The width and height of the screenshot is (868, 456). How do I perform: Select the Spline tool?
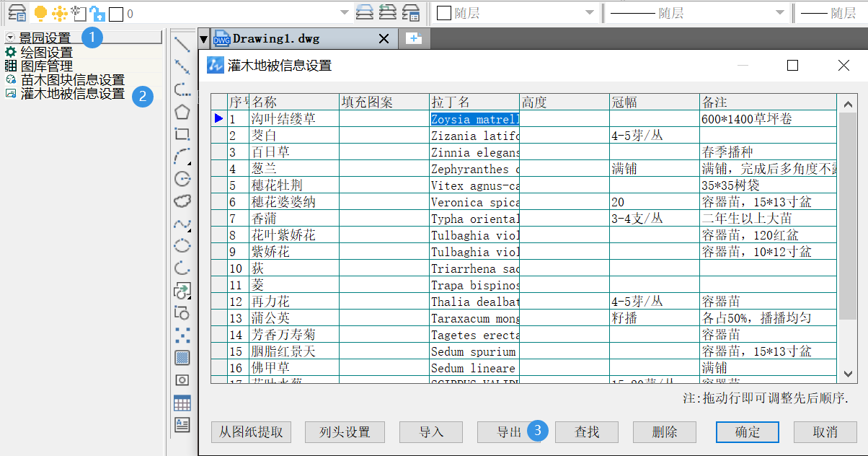click(182, 224)
